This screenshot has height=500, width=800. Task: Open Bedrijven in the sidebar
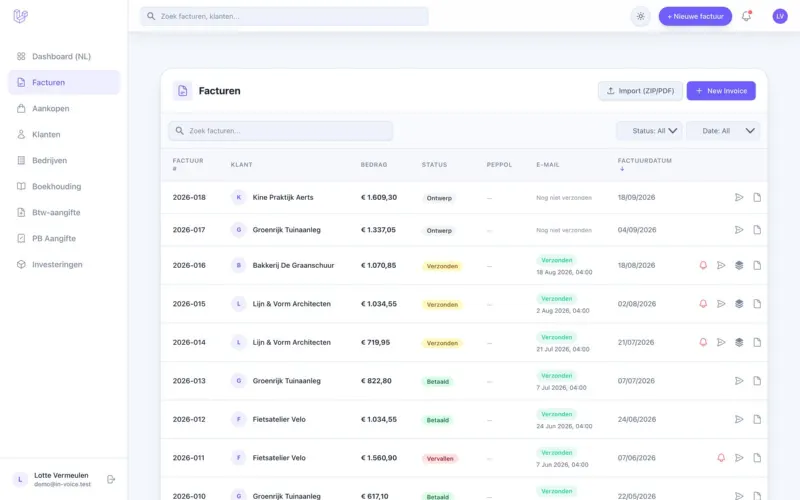pyautogui.click(x=64, y=160)
